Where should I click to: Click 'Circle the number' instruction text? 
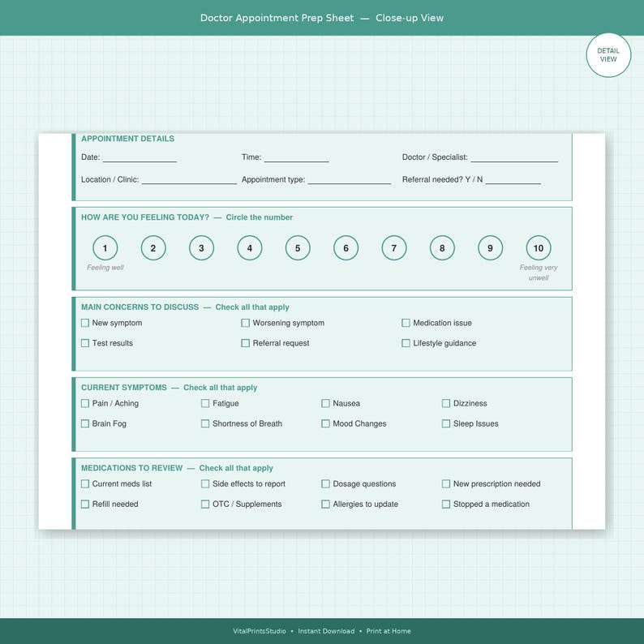tap(260, 217)
